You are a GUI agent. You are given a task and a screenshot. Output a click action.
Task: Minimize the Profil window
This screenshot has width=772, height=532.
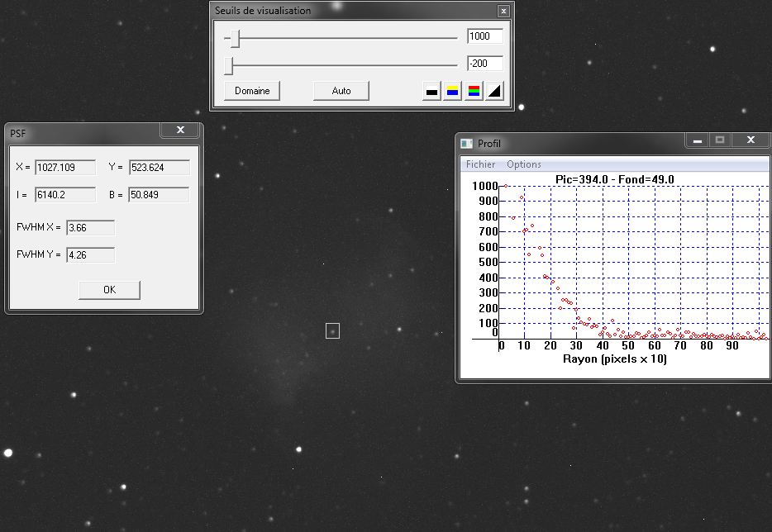coord(697,140)
